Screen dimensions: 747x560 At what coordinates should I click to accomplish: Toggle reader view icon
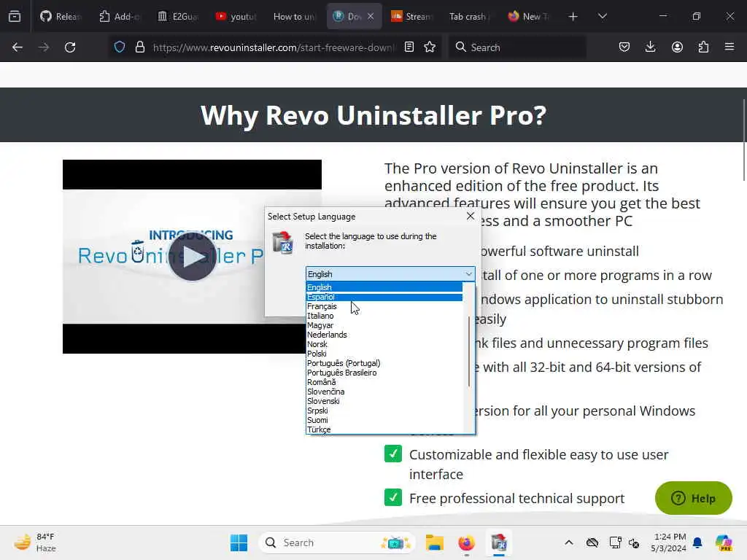tap(409, 47)
